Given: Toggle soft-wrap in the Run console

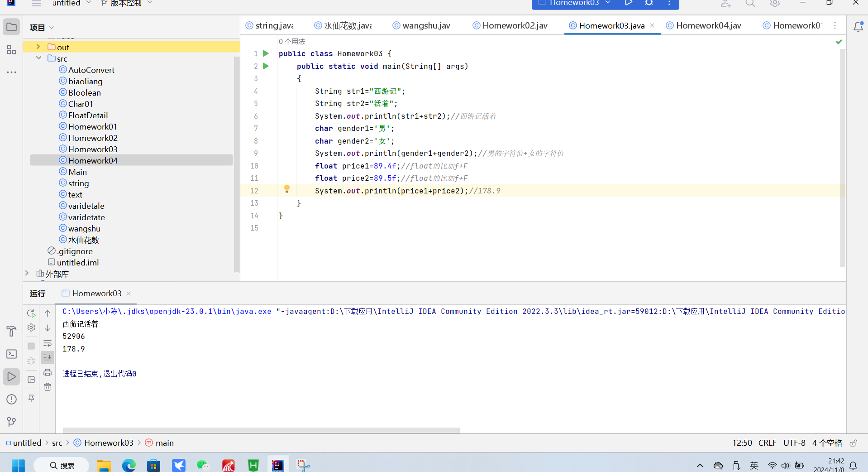Looking at the screenshot, I should click(x=48, y=343).
